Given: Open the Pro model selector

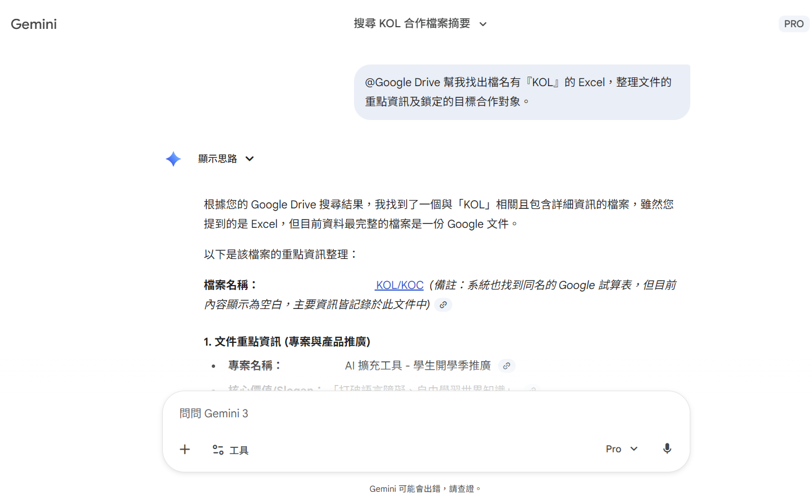Looking at the screenshot, I should click(614, 449).
